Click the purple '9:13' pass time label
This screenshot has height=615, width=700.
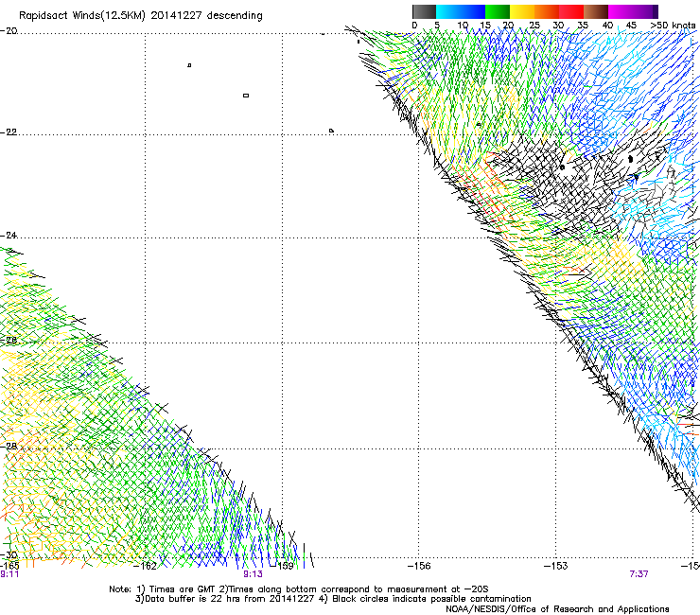253,574
